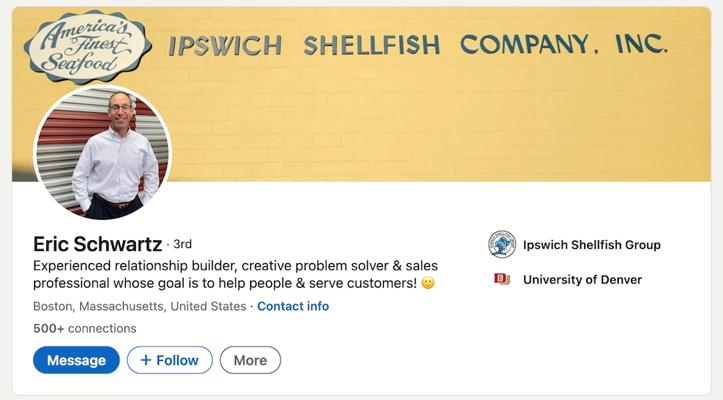Open the Ipswich Shellfish Group logo icon

coord(502,244)
